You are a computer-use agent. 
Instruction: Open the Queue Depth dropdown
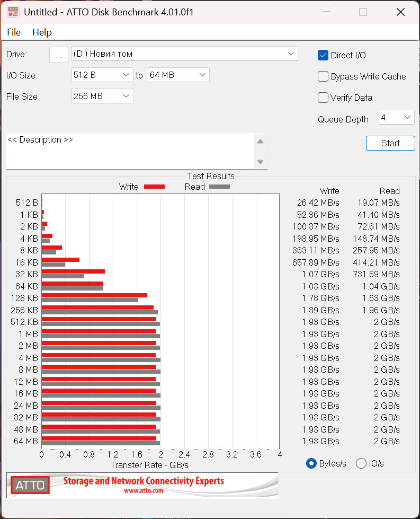tap(397, 117)
